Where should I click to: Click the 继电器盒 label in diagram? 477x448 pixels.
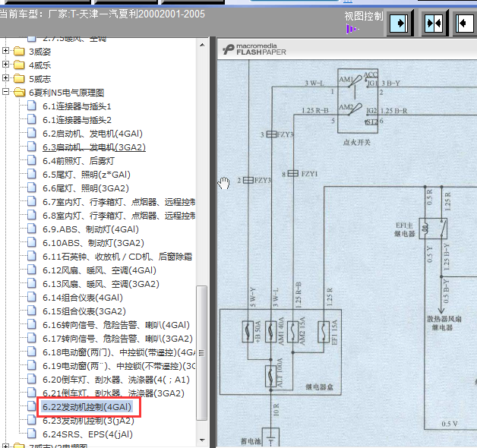click(320, 386)
